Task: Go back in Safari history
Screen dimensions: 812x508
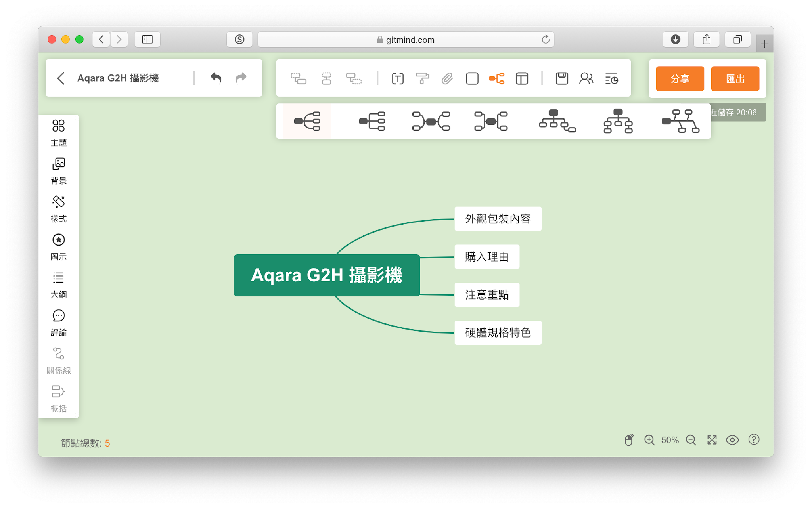Action: click(101, 39)
